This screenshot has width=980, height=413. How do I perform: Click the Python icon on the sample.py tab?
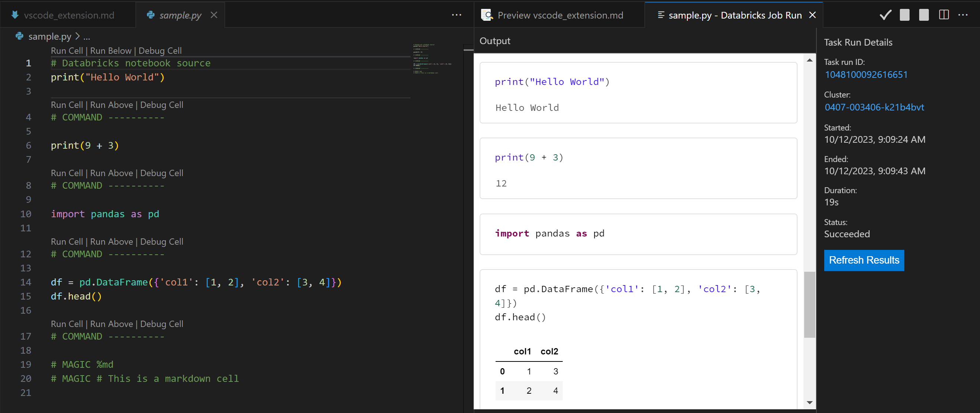pos(151,15)
